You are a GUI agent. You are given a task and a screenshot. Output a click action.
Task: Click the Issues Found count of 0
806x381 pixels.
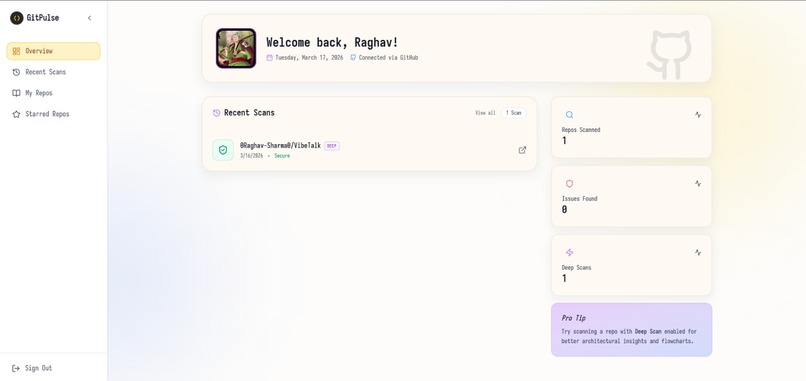coord(564,209)
